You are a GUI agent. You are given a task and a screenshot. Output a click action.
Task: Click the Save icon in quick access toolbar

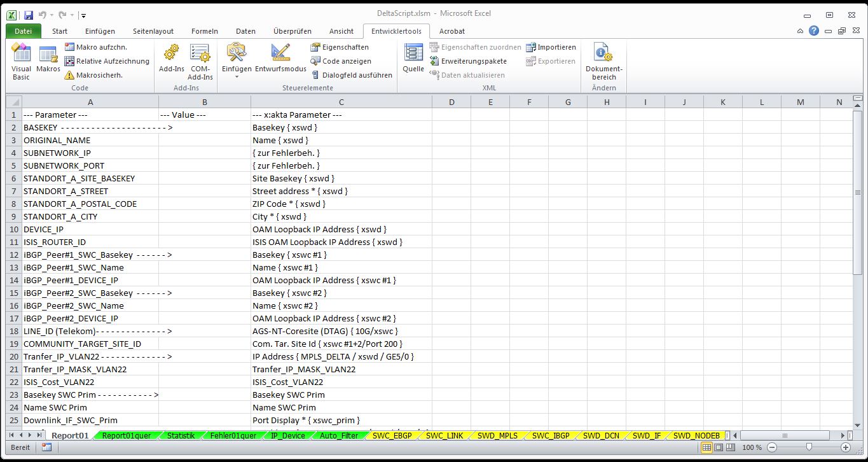(x=28, y=14)
